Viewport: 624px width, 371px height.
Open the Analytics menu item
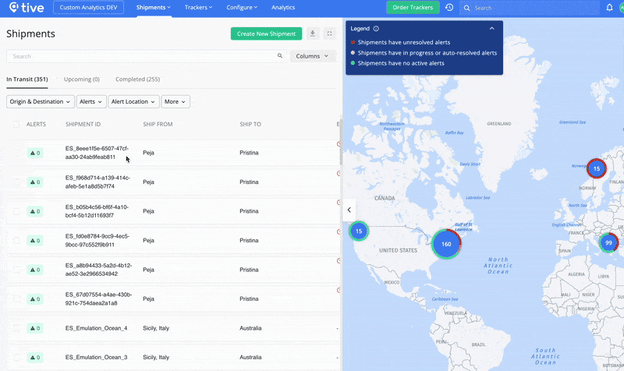pyautogui.click(x=283, y=8)
